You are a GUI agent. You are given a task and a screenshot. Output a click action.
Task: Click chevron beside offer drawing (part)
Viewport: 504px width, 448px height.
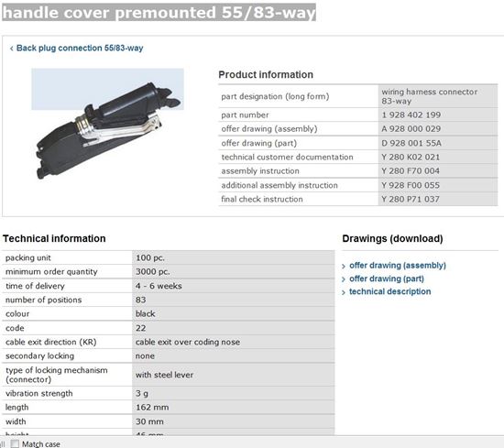(x=344, y=279)
